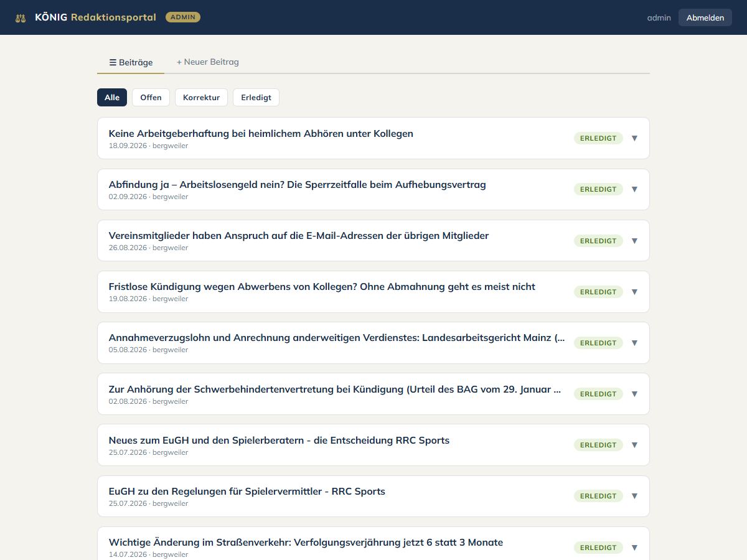The height and width of the screenshot is (560, 747).
Task: Click ERLEDIGT status of 'Vereinsmitglieder' post
Action: point(598,241)
